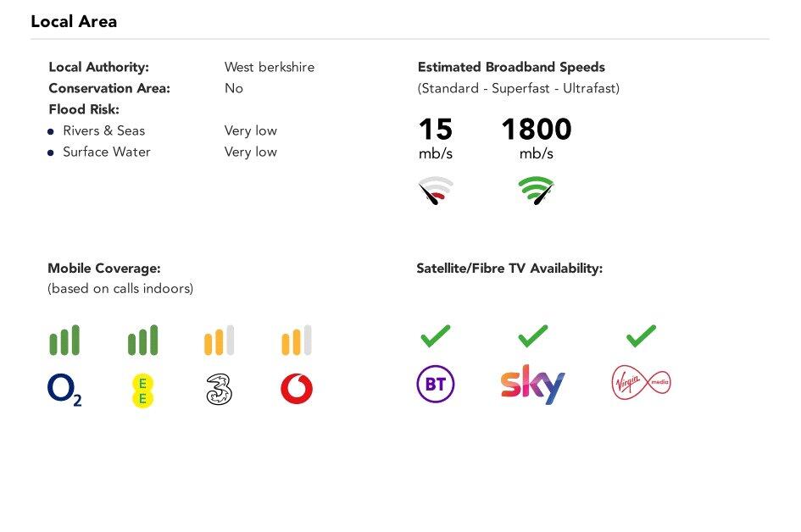
Task: Click the Sky provider logo
Action: [532, 385]
